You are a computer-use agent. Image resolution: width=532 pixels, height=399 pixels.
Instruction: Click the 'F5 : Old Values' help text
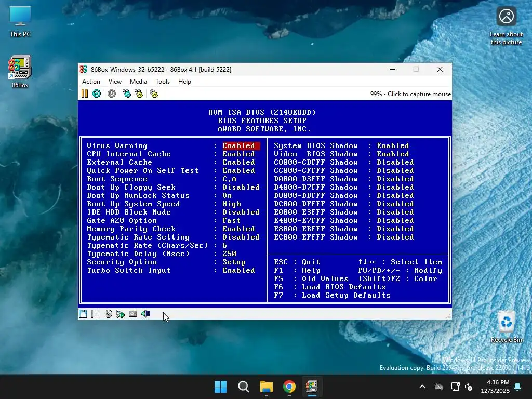point(311,278)
